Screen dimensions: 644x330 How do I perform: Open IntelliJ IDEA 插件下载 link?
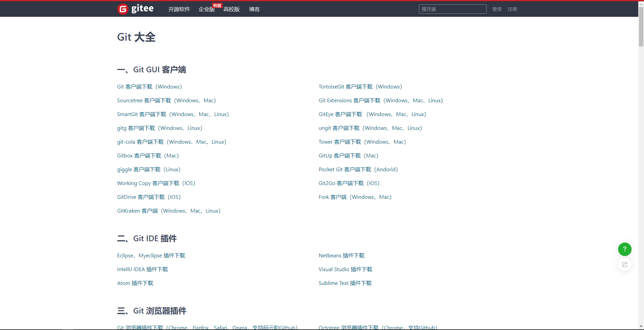point(142,269)
